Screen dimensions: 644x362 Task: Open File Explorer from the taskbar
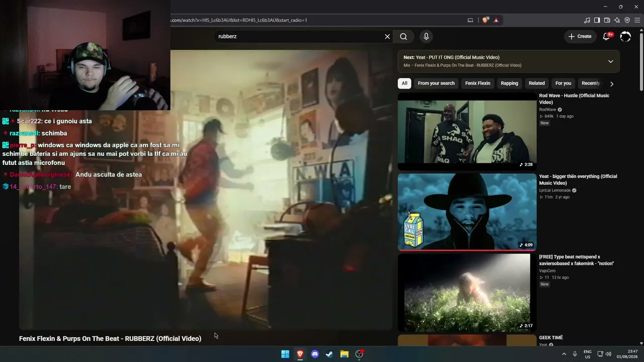(x=344, y=354)
